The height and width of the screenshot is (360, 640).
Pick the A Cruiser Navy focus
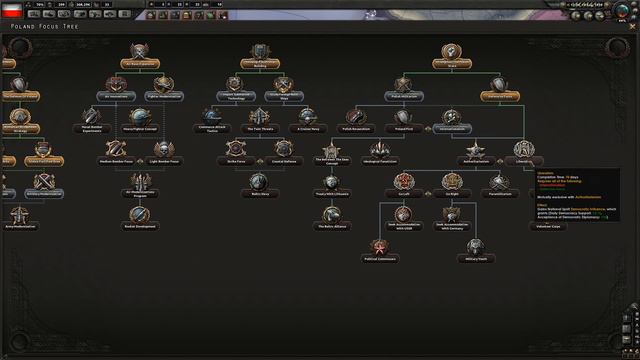point(308,121)
